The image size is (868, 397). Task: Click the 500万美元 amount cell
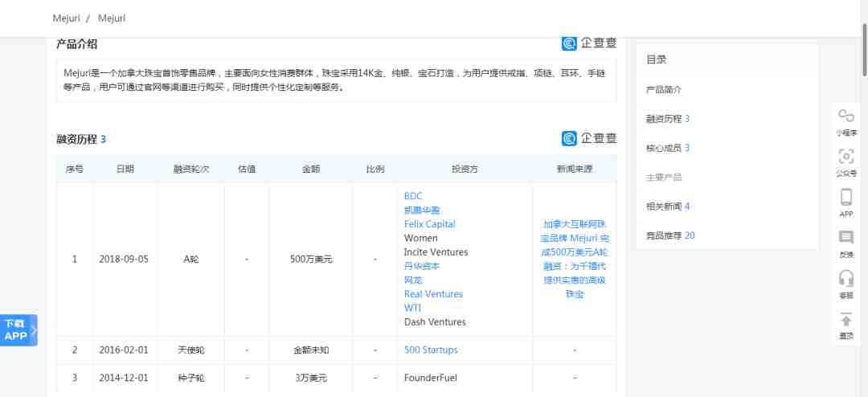311,259
